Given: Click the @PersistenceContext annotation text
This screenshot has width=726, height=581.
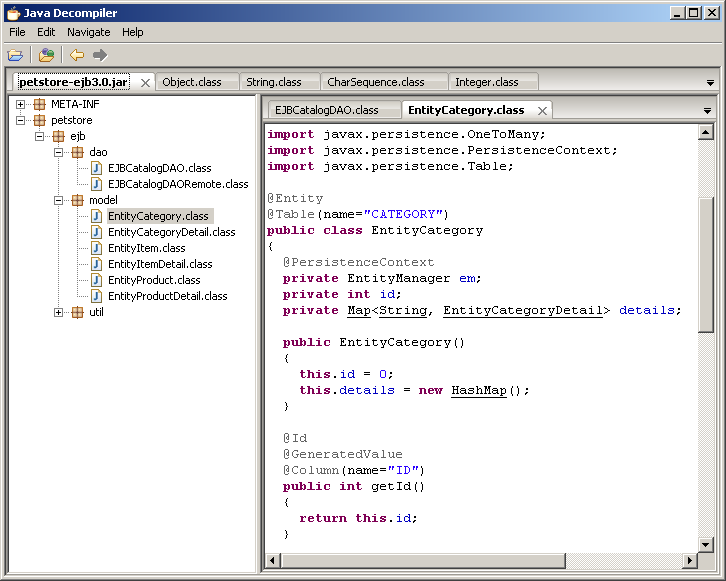Looking at the screenshot, I should click(358, 262).
